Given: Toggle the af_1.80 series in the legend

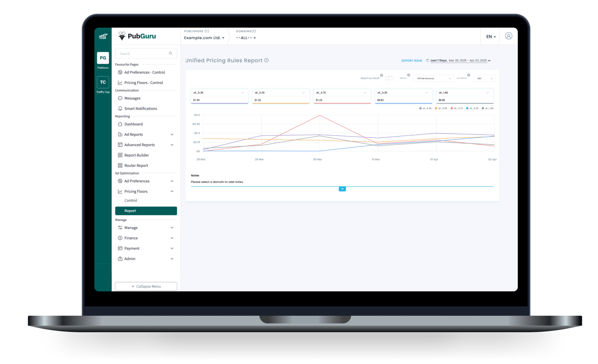Looking at the screenshot, I should point(488,108).
